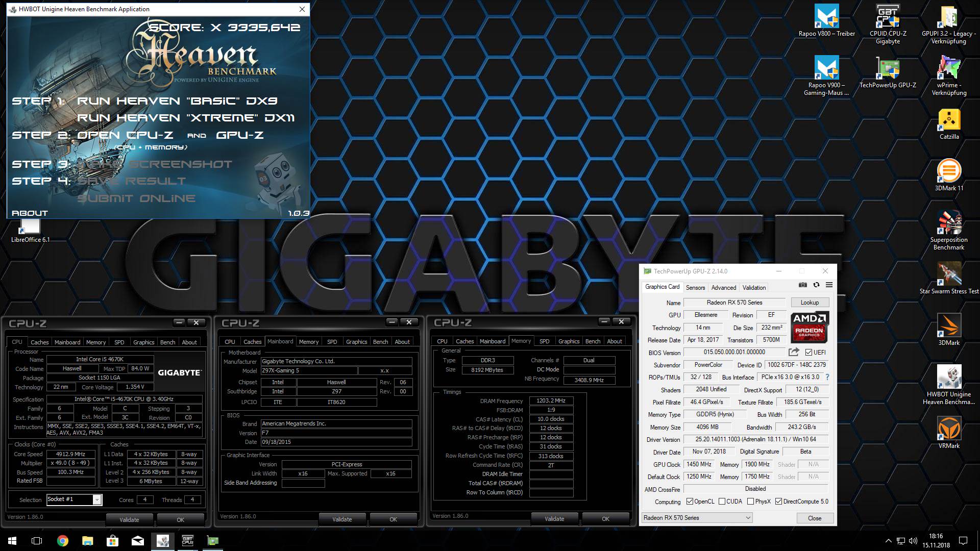Toggle UEFI checkbox in GPU-Z
Viewport: 980px width, 551px height.
point(808,353)
